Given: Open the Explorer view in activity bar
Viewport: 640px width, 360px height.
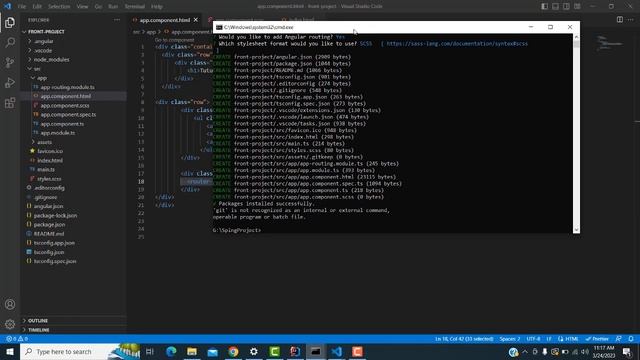Looking at the screenshot, I should [x=10, y=22].
